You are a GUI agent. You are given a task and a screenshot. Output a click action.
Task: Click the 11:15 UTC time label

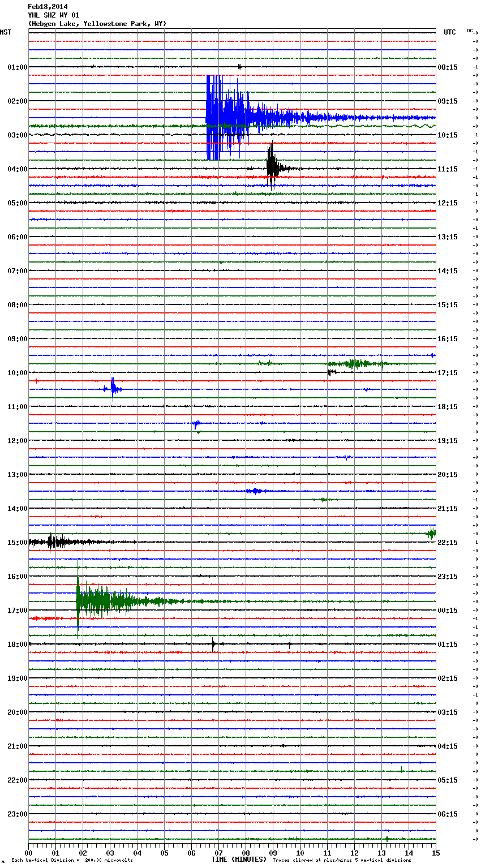coord(448,169)
